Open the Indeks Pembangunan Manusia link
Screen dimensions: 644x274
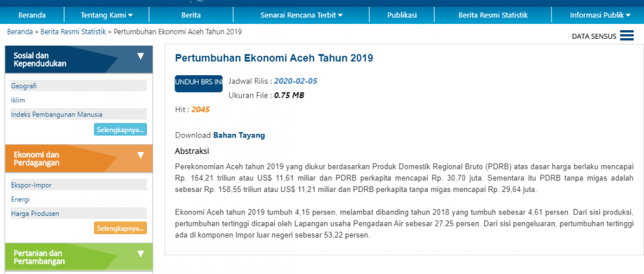coord(57,114)
